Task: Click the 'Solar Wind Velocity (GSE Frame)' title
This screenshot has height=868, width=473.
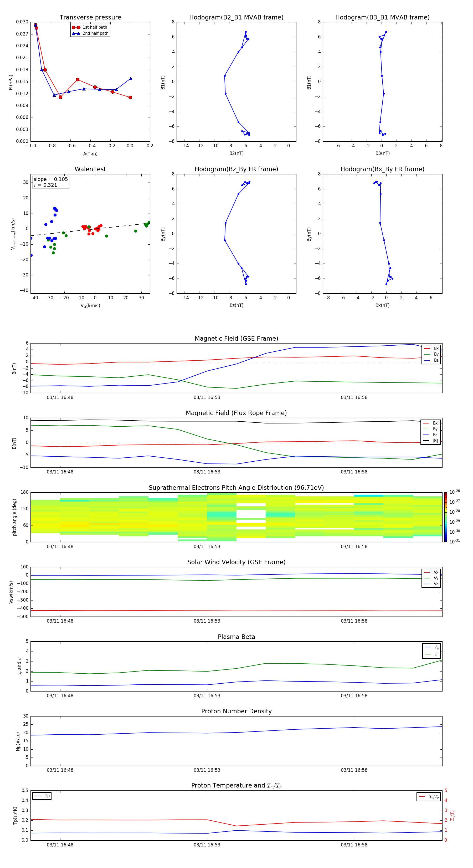Action: tap(236, 562)
